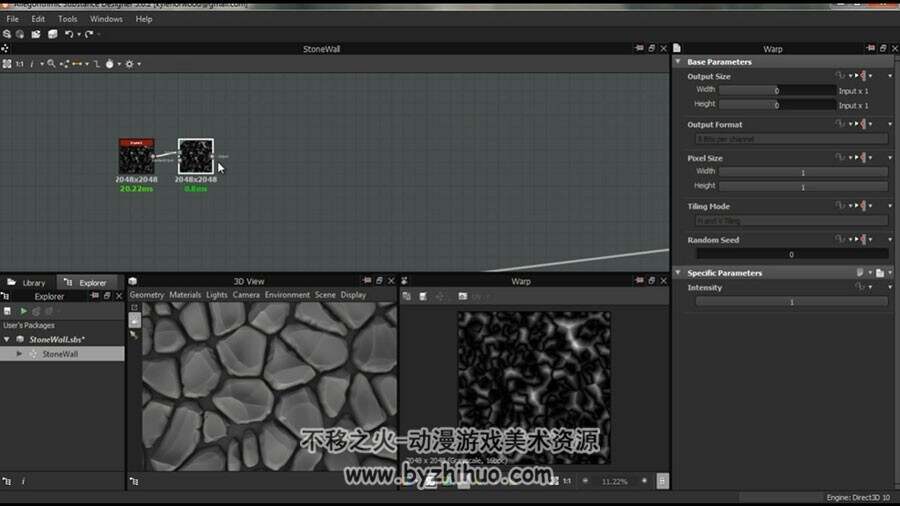The image size is (900, 506).
Task: Open the Tools menu
Action: pos(67,19)
